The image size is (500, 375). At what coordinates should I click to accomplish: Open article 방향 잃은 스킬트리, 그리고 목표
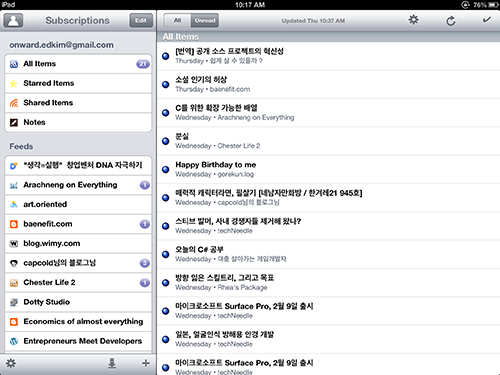(328, 283)
